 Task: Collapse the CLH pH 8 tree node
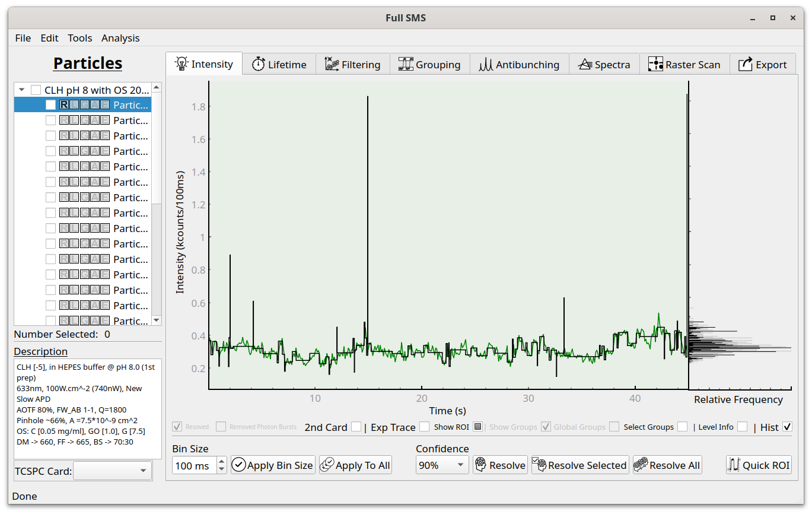(21, 90)
